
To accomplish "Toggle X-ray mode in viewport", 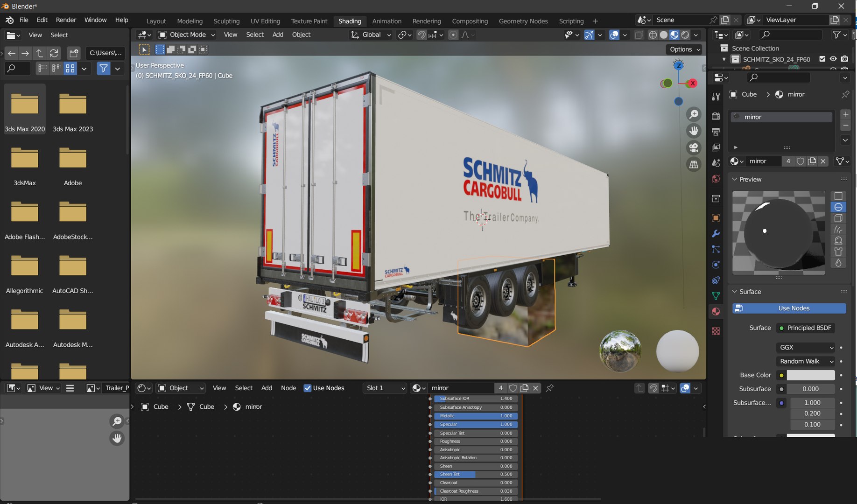I will click(x=639, y=35).
